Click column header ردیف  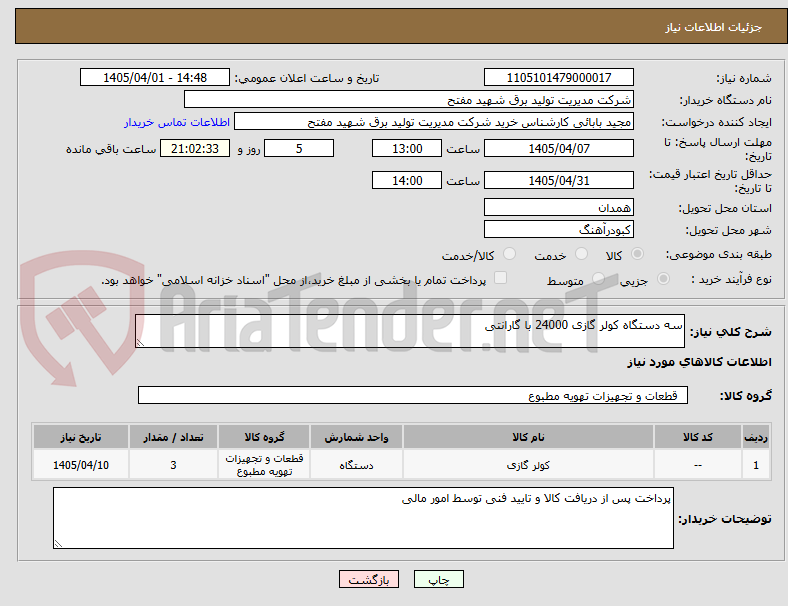click(756, 437)
